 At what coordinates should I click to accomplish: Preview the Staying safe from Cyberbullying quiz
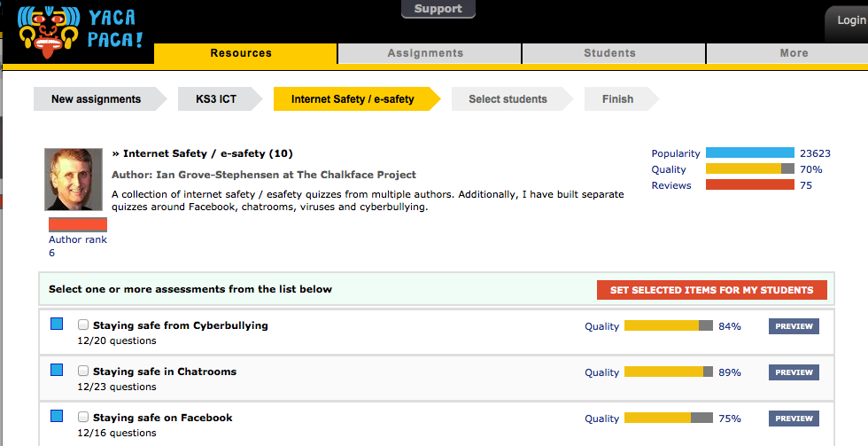(794, 326)
